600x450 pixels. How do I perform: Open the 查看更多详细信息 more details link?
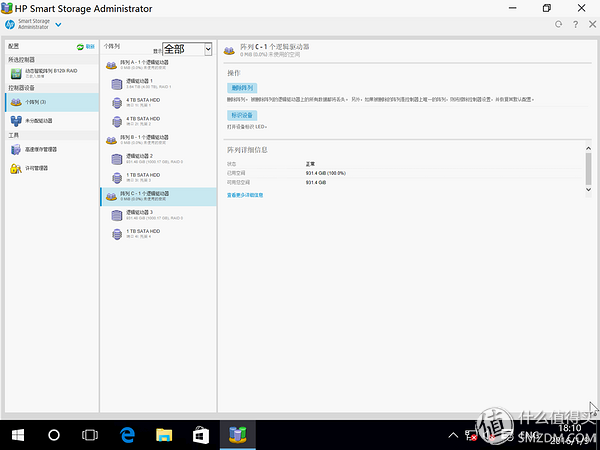pos(245,195)
